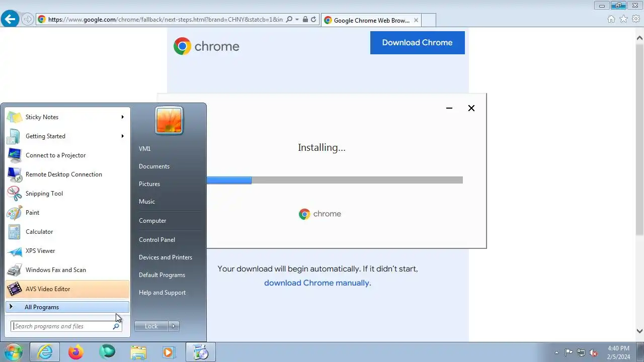Click the user account flower picture

pos(169,121)
